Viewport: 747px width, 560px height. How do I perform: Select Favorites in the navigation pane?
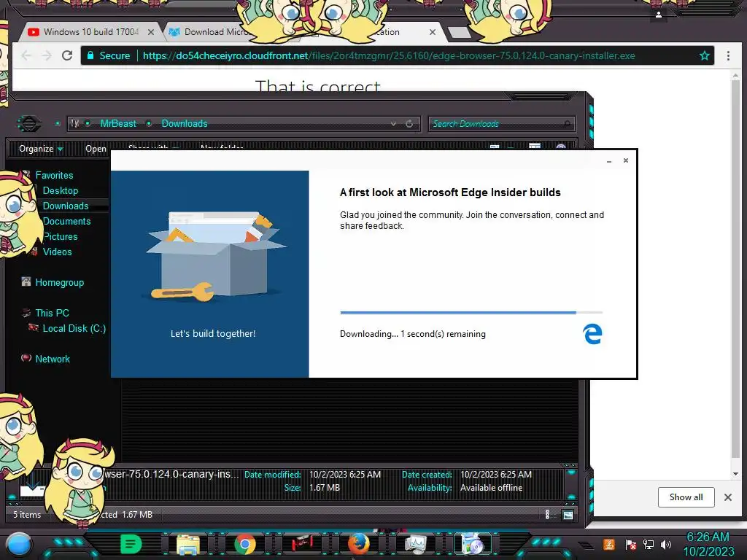(x=54, y=175)
